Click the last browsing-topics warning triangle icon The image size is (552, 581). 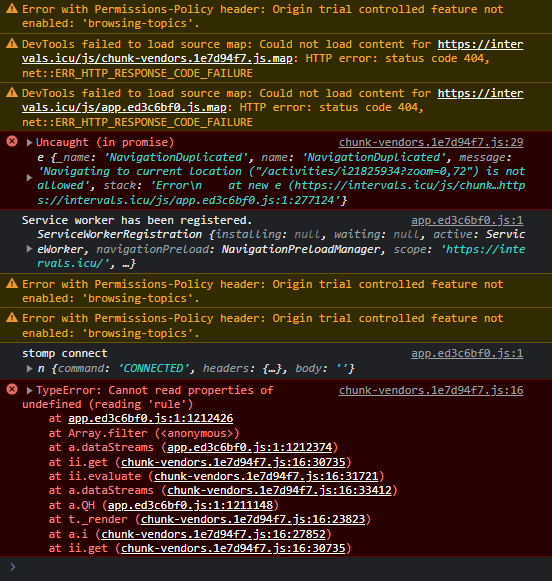pos(12,318)
